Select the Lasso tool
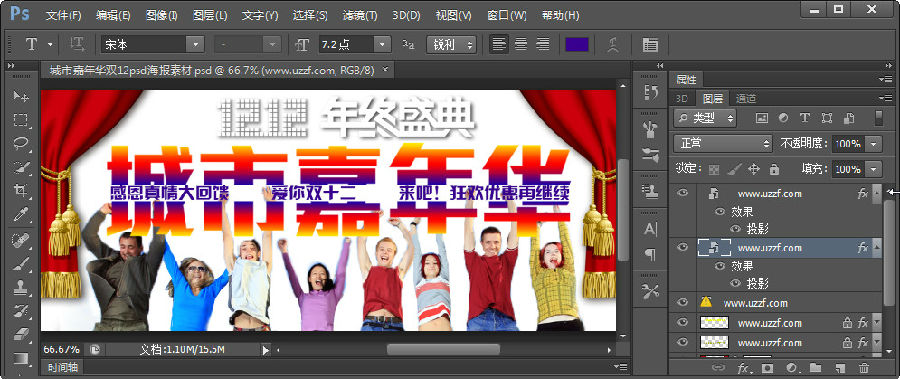Viewport: 900px width, 379px height. click(21, 144)
